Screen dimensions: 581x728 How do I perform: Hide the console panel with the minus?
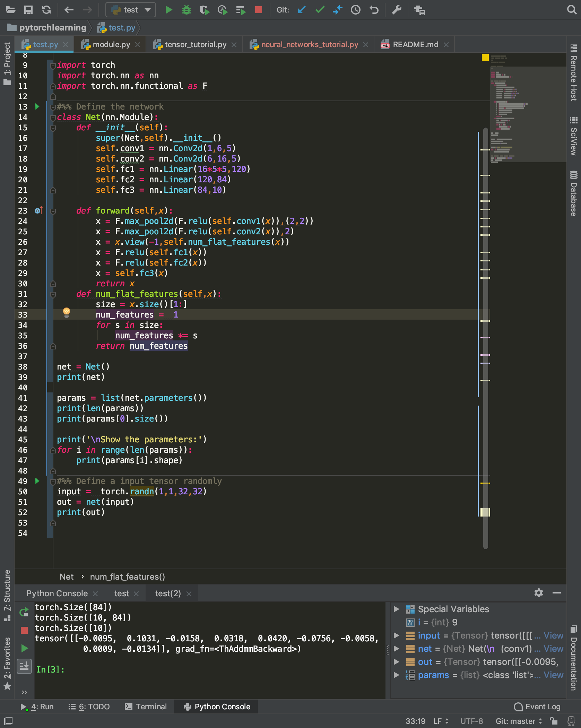(x=557, y=593)
